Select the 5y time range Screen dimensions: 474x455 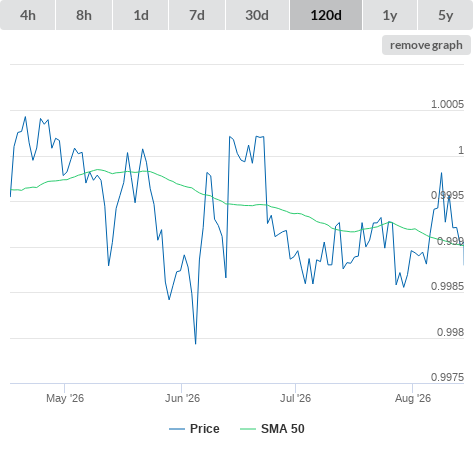[x=445, y=15]
